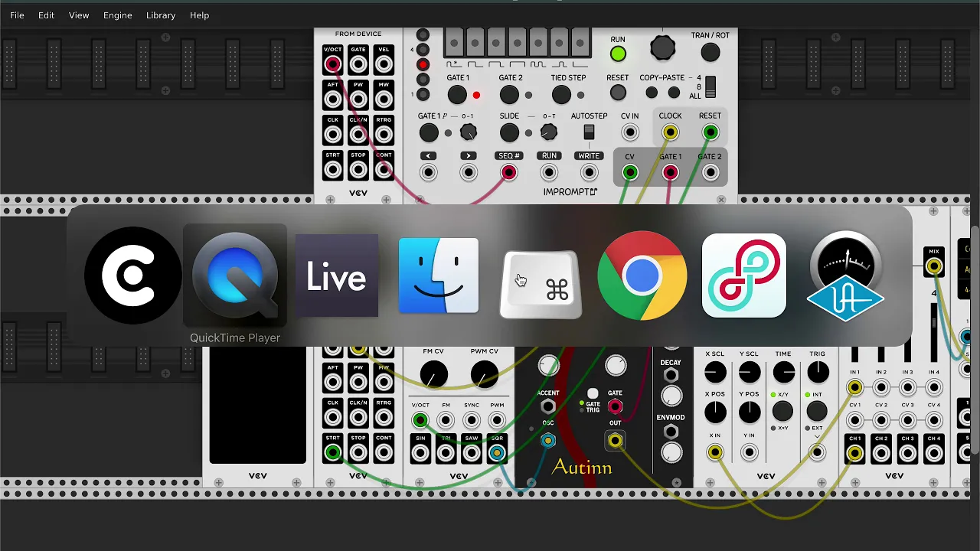
Task: Select Google Chrome in the app switcher
Action: [642, 276]
